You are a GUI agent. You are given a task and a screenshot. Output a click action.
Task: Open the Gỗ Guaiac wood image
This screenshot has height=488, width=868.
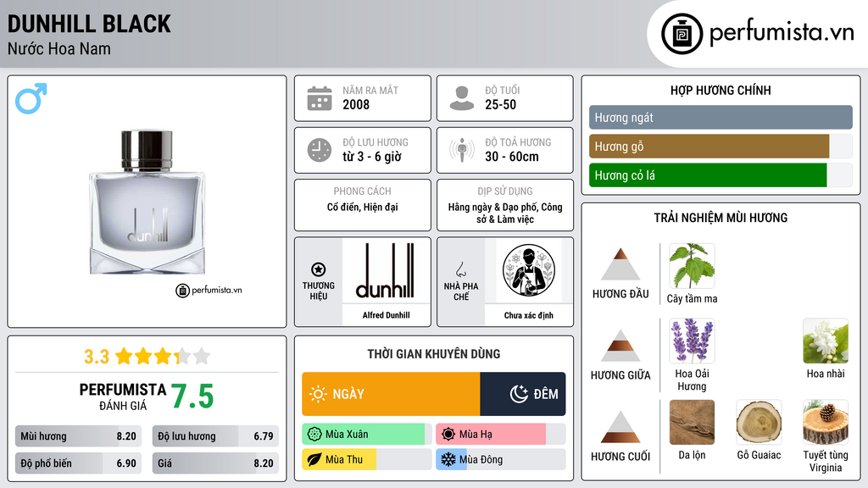pyautogui.click(x=759, y=422)
